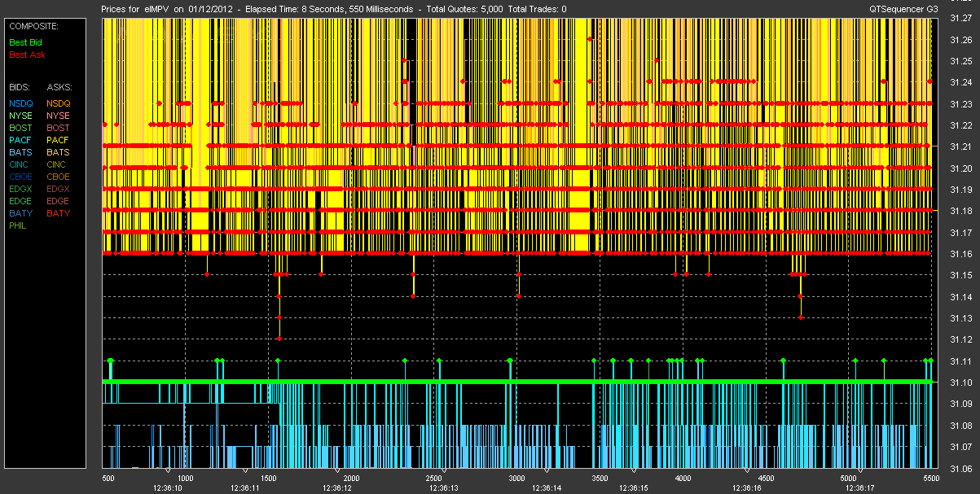The image size is (980, 494).
Task: Click the ASKS column header in the legend
Action: tap(59, 86)
